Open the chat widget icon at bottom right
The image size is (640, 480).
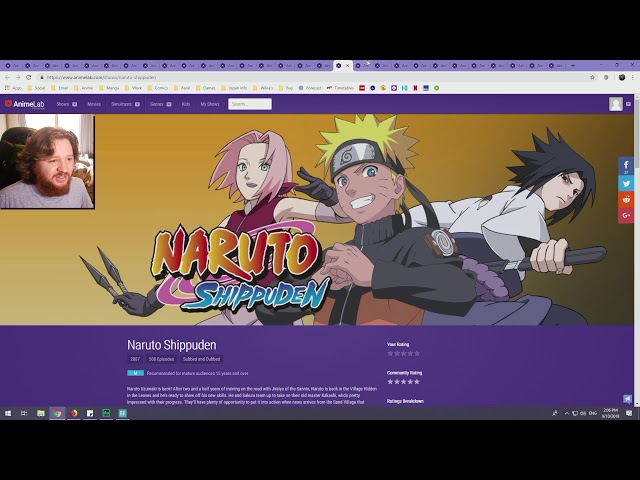tap(627, 399)
